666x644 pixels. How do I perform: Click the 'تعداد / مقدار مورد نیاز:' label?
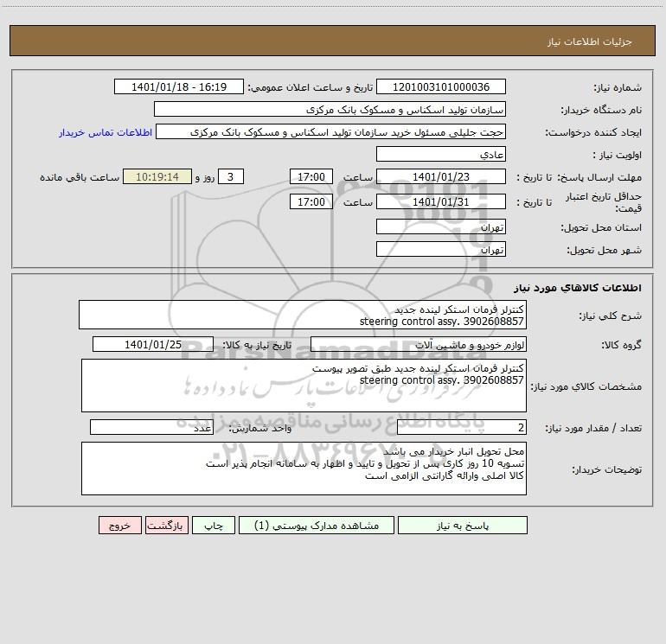pyautogui.click(x=593, y=429)
